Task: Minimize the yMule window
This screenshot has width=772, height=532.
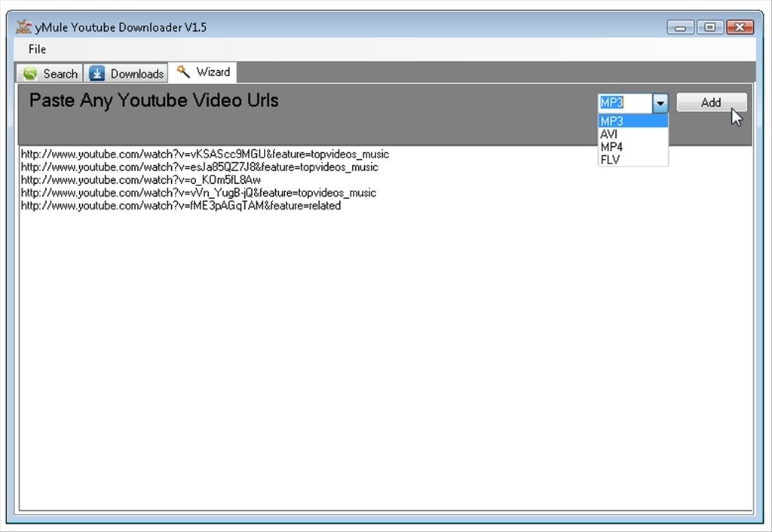Action: point(681,27)
